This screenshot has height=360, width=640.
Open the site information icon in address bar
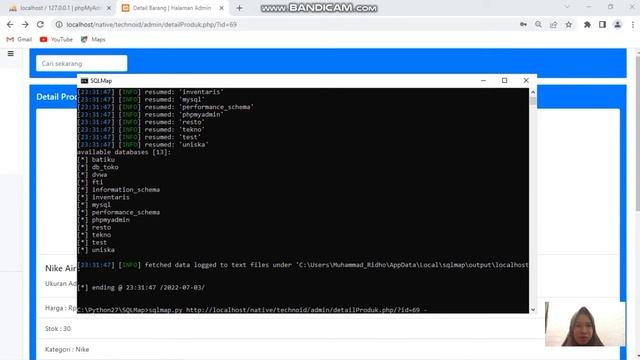[59, 24]
